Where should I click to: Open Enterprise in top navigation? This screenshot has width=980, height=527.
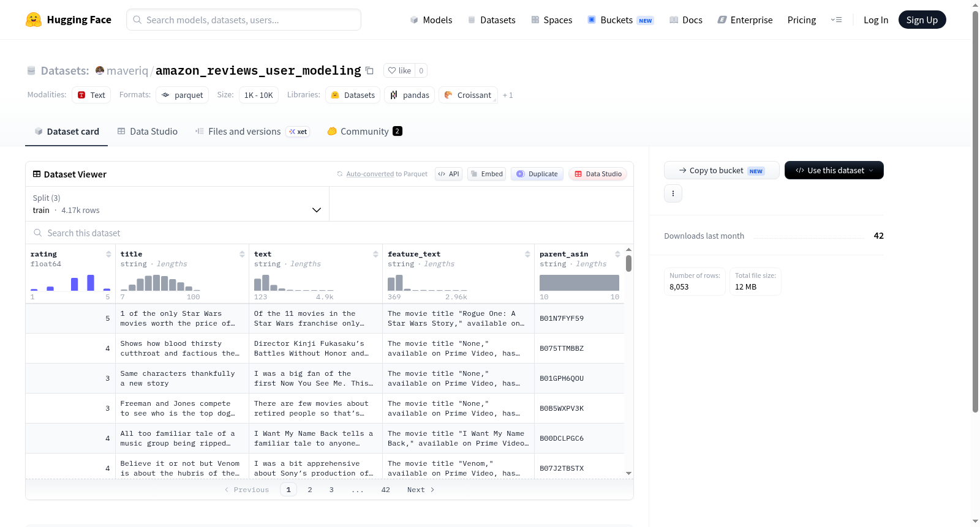745,20
